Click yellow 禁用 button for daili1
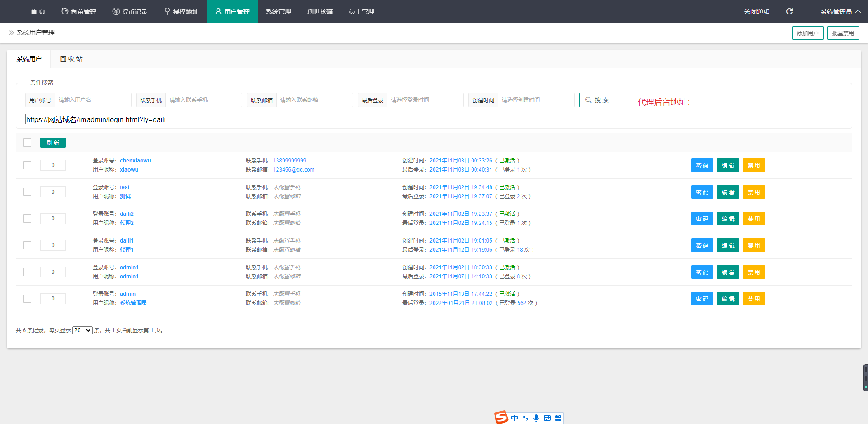 point(754,245)
